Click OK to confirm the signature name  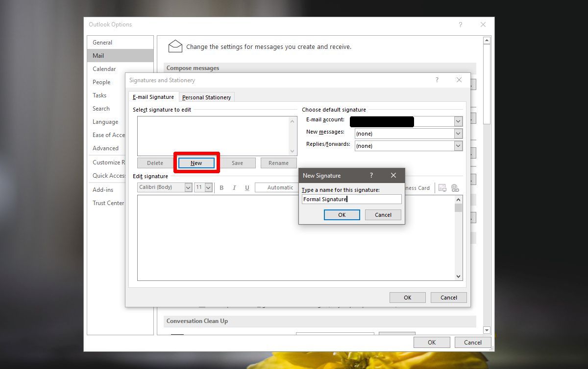click(x=342, y=214)
